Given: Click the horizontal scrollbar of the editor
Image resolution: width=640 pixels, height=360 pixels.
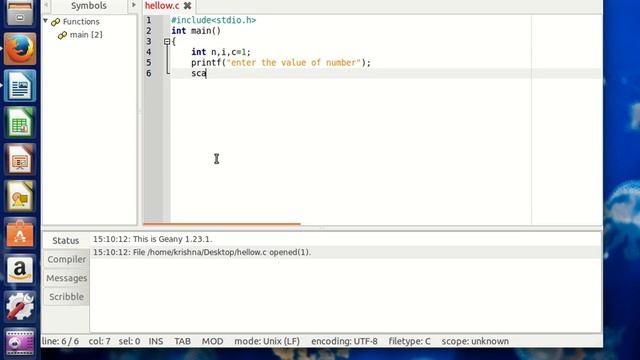Looking at the screenshot, I should pos(222,224).
